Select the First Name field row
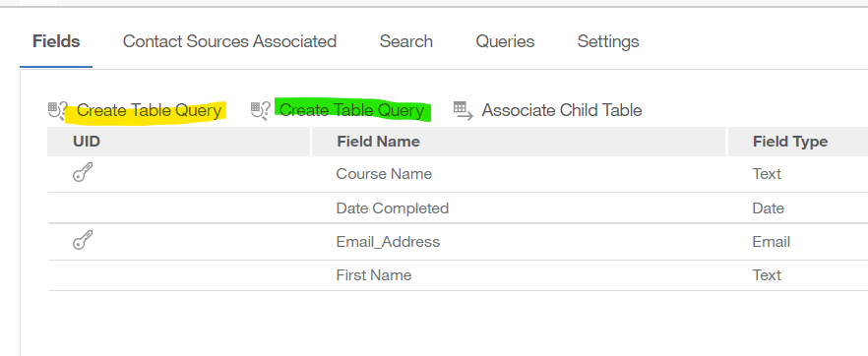Screen dimensions: 868x356 458,275
